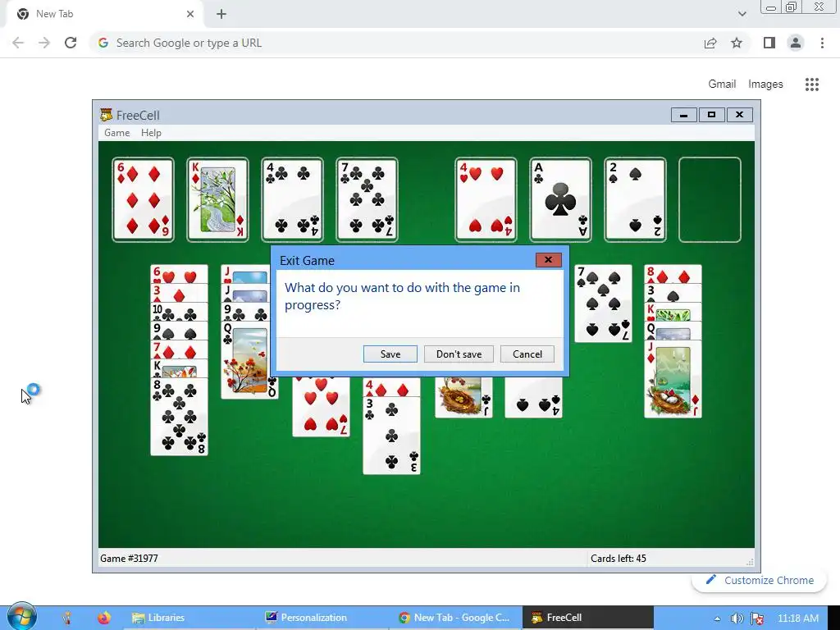Screen dimensions: 840x630
Task: Open Google Images link
Action: (x=765, y=84)
